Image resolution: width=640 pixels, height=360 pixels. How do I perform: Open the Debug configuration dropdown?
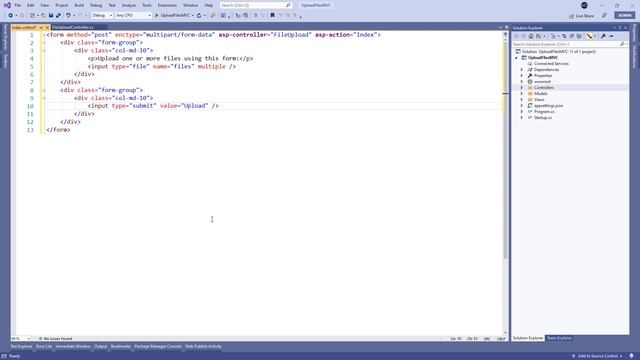(102, 16)
